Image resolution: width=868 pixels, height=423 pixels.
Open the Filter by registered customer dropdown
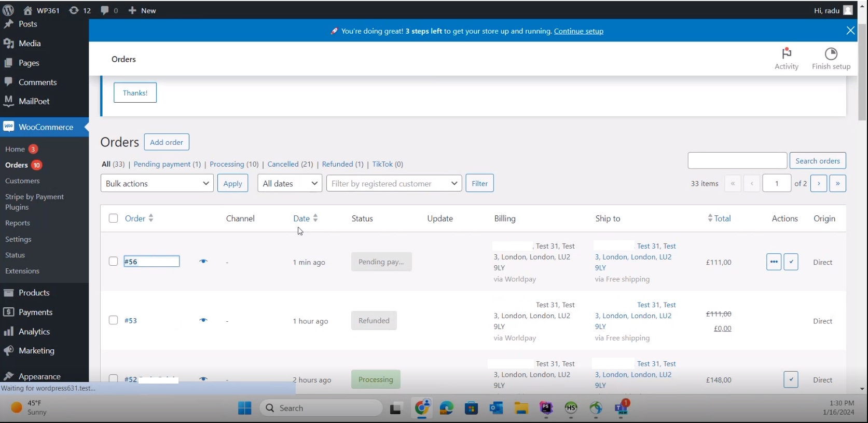click(394, 183)
